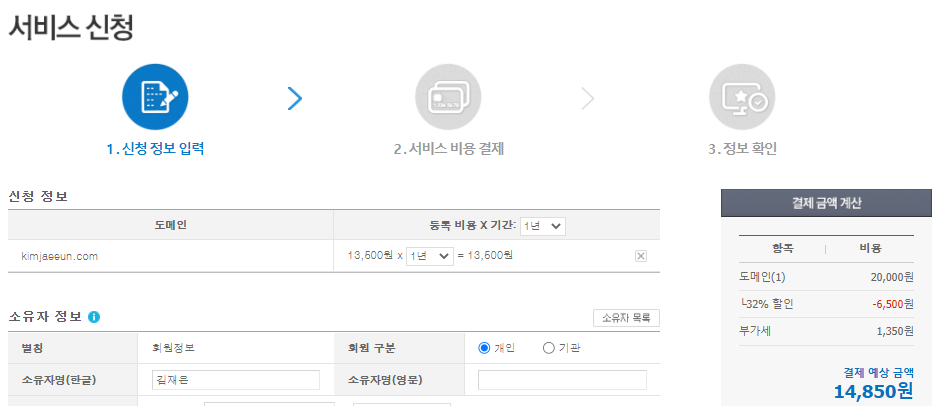This screenshot has width=943, height=406.
Task: Click the gray confirmation monitor step icon
Action: tap(742, 97)
